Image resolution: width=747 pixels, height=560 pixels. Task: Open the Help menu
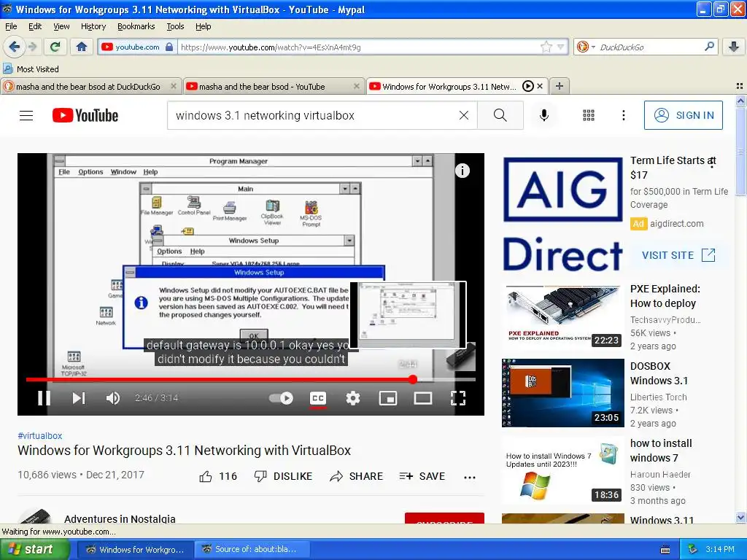tap(203, 26)
